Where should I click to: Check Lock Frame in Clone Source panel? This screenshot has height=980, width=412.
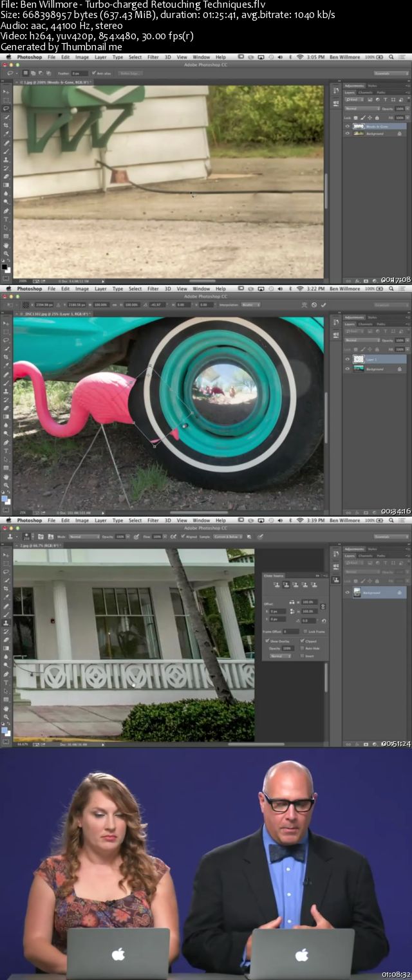(x=305, y=631)
